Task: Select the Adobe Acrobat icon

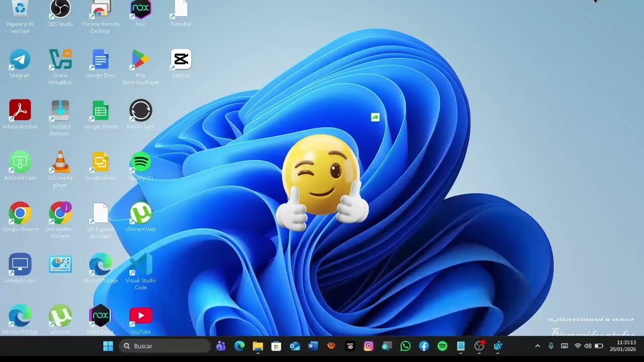Action: pos(20,111)
